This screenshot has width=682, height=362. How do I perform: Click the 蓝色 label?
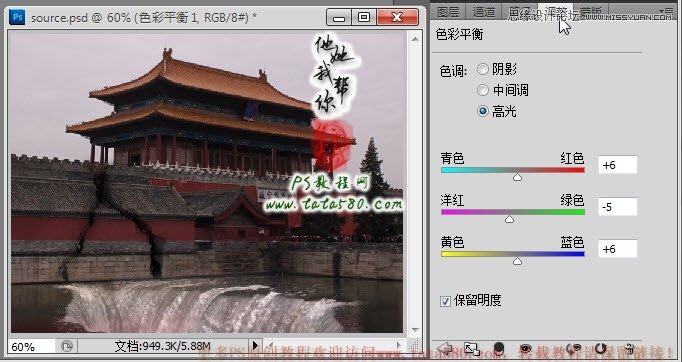[x=572, y=242]
